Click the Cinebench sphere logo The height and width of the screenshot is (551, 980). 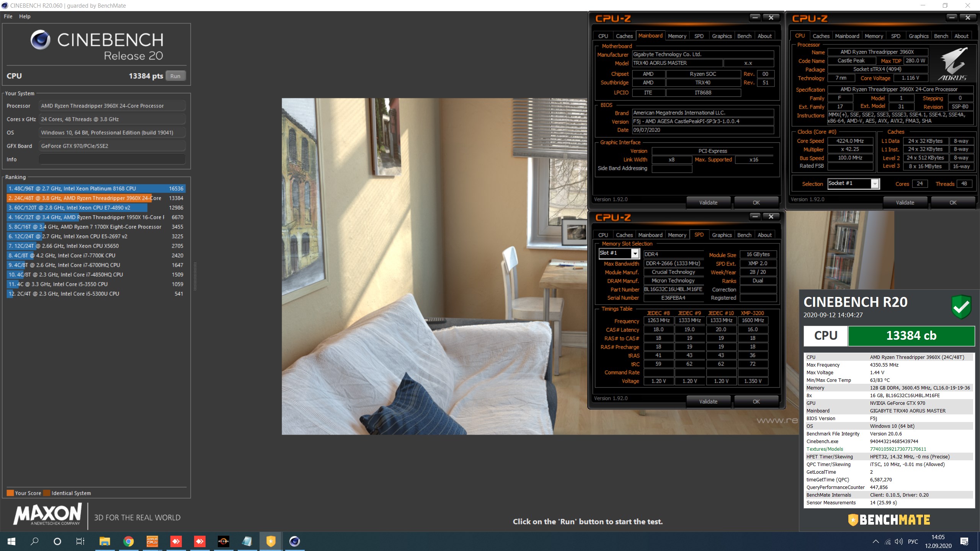pos(41,40)
